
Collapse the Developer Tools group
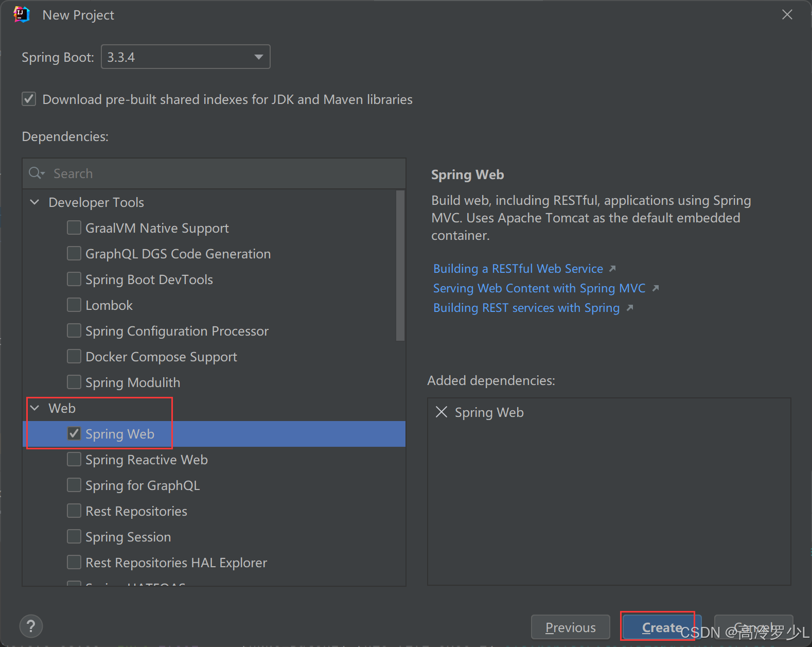pyautogui.click(x=34, y=202)
